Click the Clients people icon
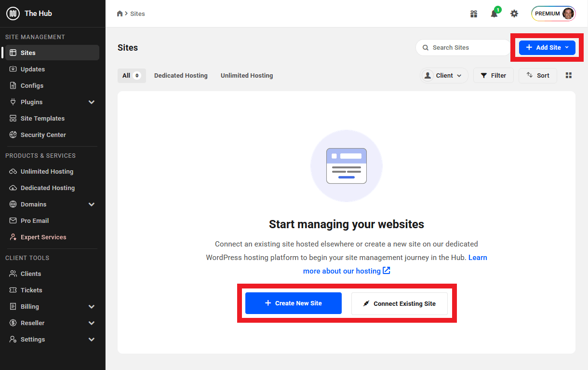The width and height of the screenshot is (588, 370). [x=13, y=274]
